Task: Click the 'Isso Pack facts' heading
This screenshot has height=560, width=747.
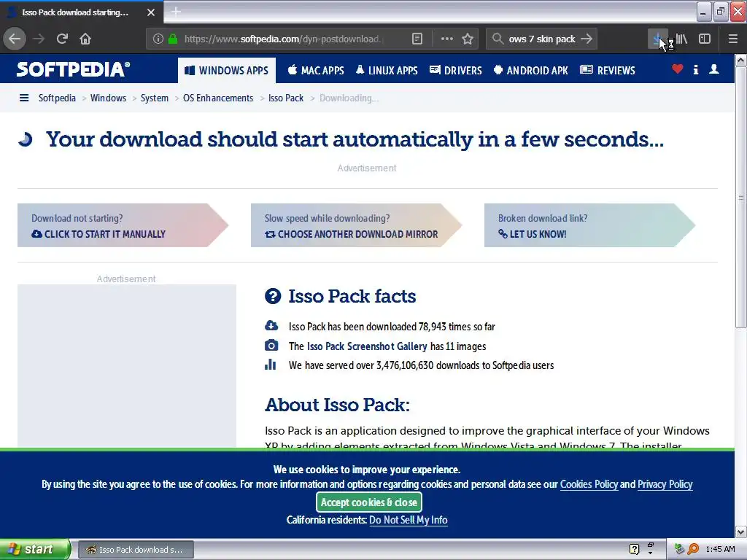Action: (x=352, y=296)
